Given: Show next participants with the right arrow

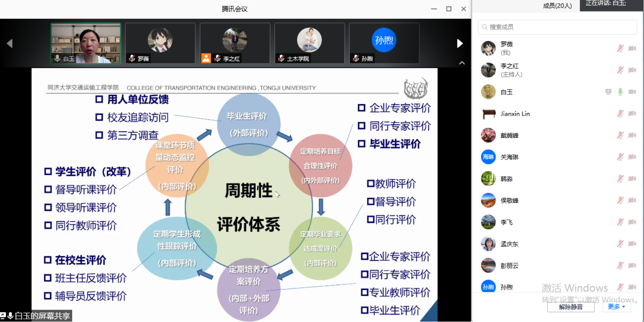Looking at the screenshot, I should point(460,43).
